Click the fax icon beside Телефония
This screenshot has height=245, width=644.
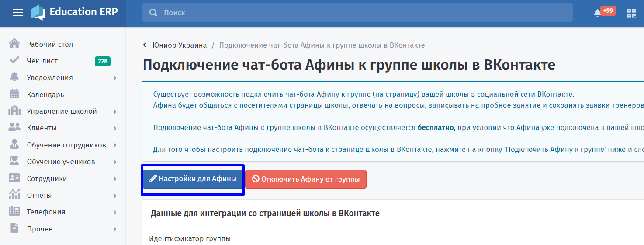(x=14, y=211)
